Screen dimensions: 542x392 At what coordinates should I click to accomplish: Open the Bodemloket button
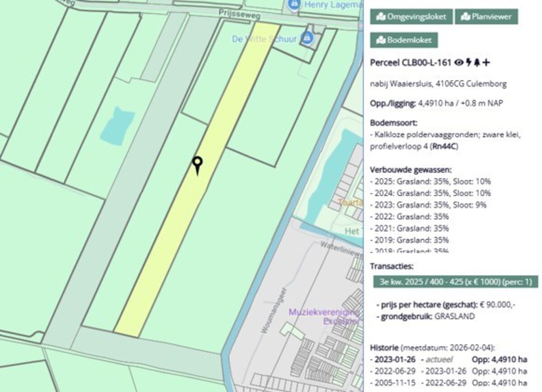(404, 40)
